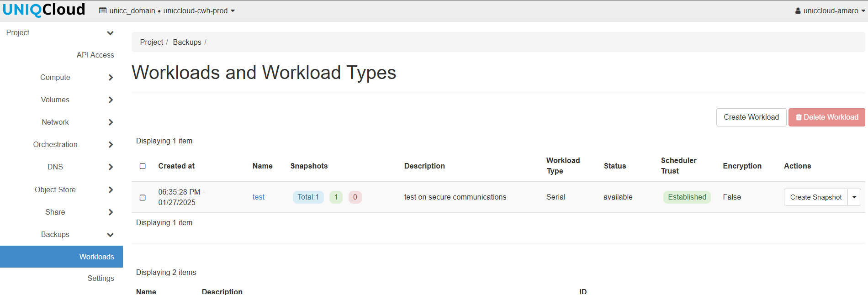The width and height of the screenshot is (868, 295).
Task: Collapse the Backups menu chevron
Action: point(110,235)
